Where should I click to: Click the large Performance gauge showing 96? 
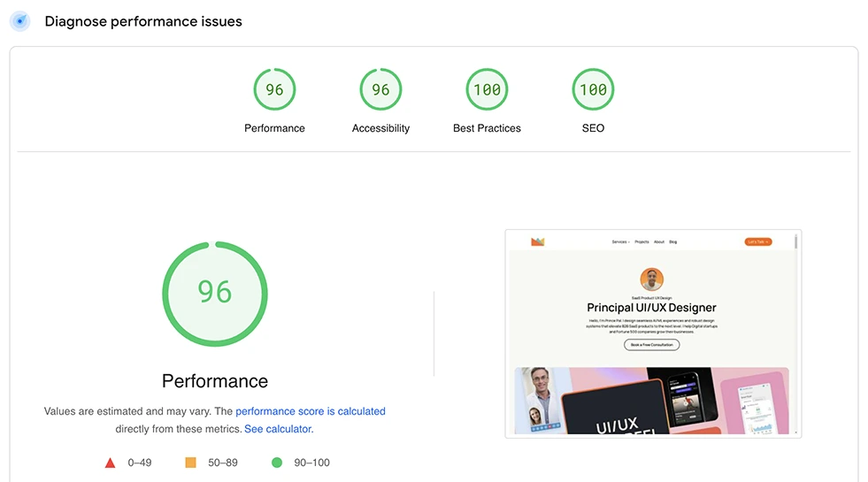(215, 294)
